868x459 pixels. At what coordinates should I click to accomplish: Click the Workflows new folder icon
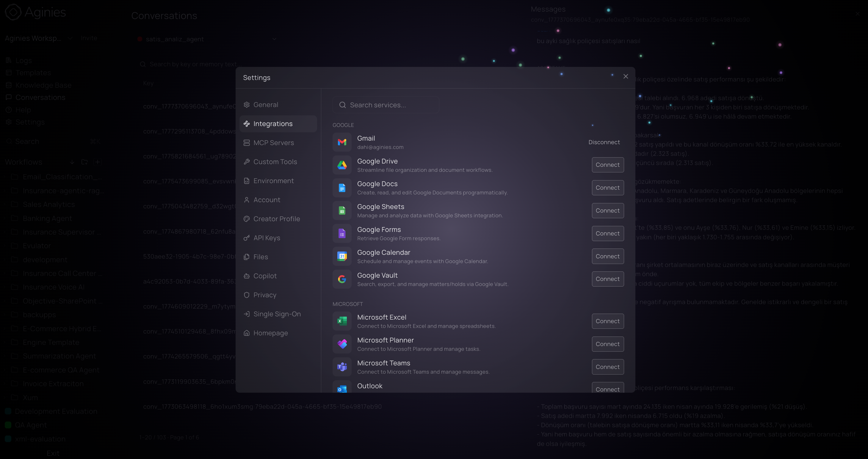pyautogui.click(x=84, y=162)
